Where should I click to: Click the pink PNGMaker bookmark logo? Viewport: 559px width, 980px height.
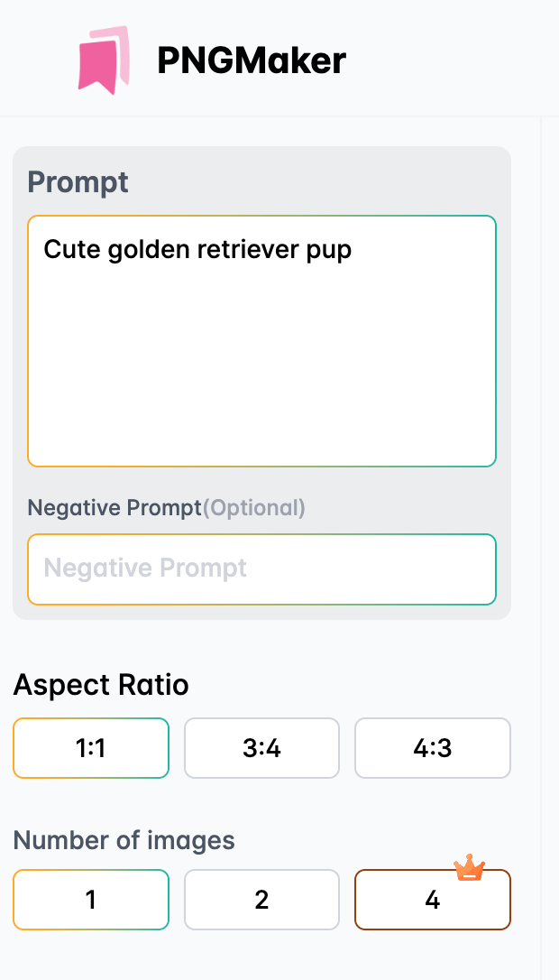103,60
